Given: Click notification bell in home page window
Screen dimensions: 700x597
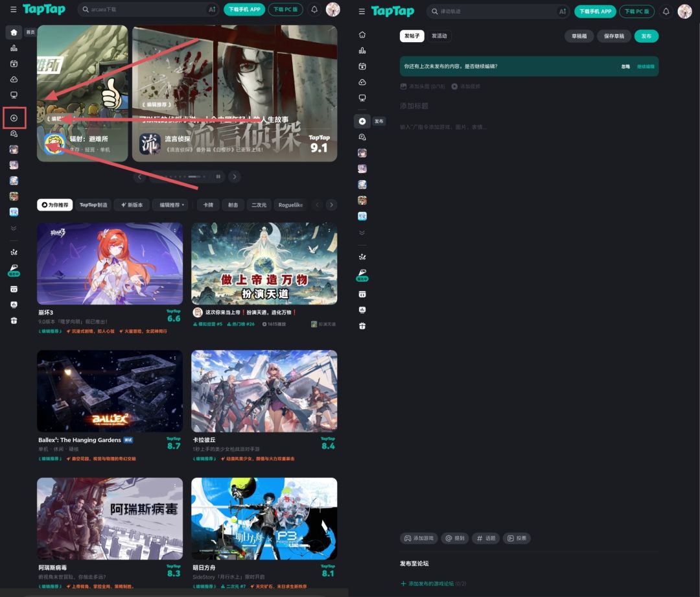Looking at the screenshot, I should [x=314, y=9].
